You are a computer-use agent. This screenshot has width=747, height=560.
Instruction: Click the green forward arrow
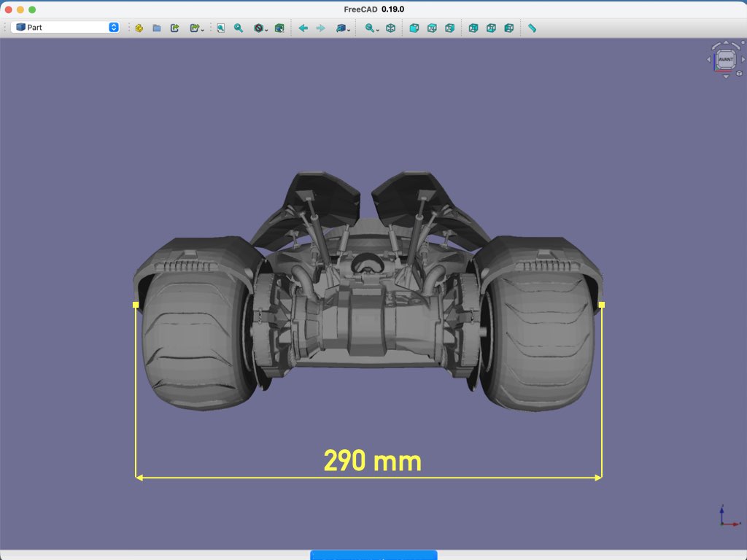(320, 28)
